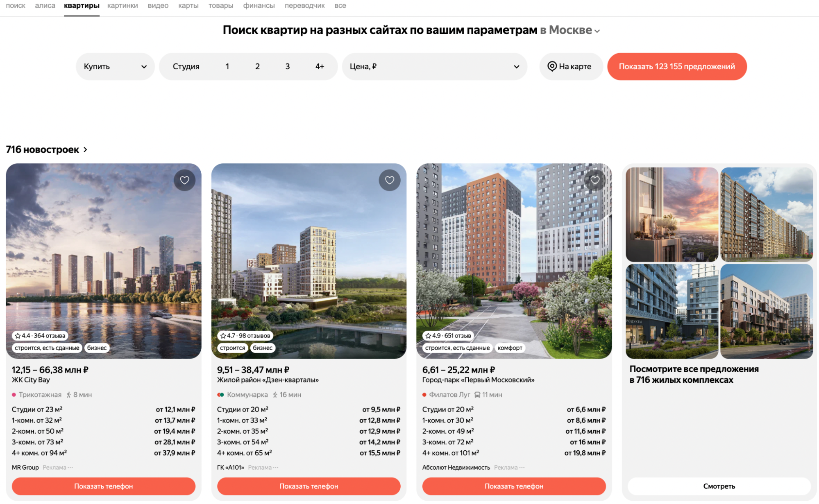The height and width of the screenshot is (504, 819).
Task: Click Показать 123 155 предложений button
Action: (x=677, y=66)
